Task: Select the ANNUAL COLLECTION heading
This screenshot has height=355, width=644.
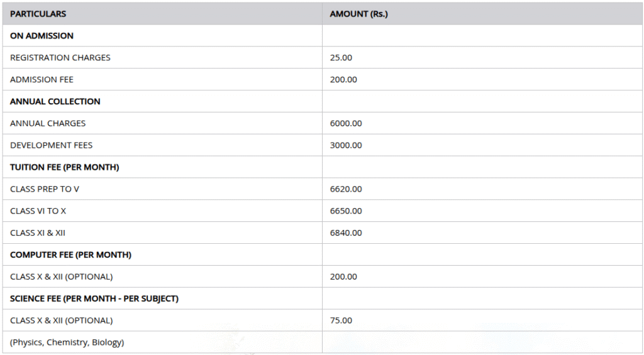Action: click(55, 101)
